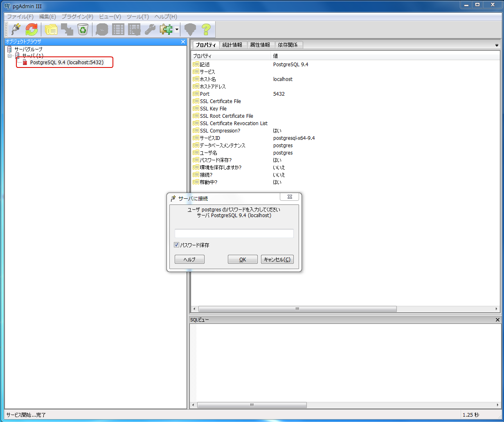Click the icon beside SSL Key File
Screen dimensions: 504x422
(196, 109)
